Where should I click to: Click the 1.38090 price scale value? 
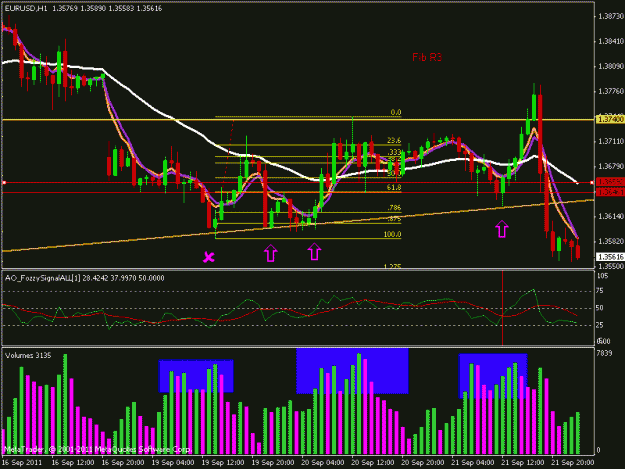(x=611, y=66)
